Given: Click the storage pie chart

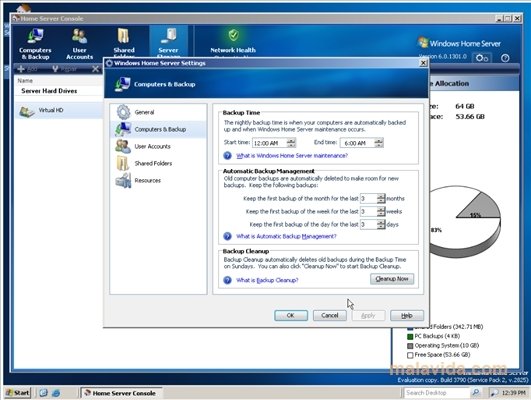Looking at the screenshot, I should pyautogui.click(x=465, y=221).
